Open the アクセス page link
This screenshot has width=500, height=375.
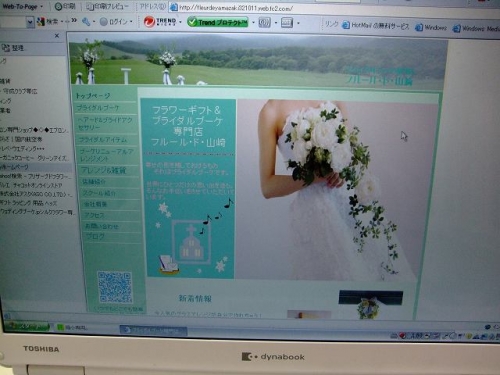[94, 215]
